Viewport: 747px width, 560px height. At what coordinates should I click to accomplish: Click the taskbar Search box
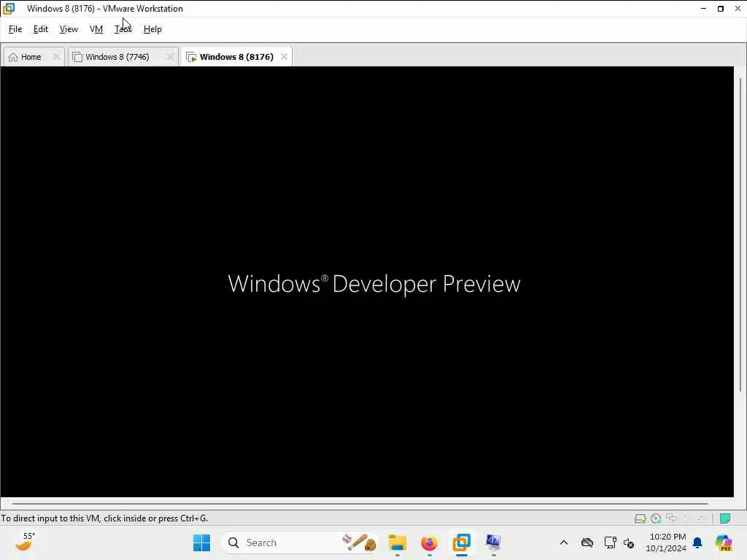(x=300, y=542)
